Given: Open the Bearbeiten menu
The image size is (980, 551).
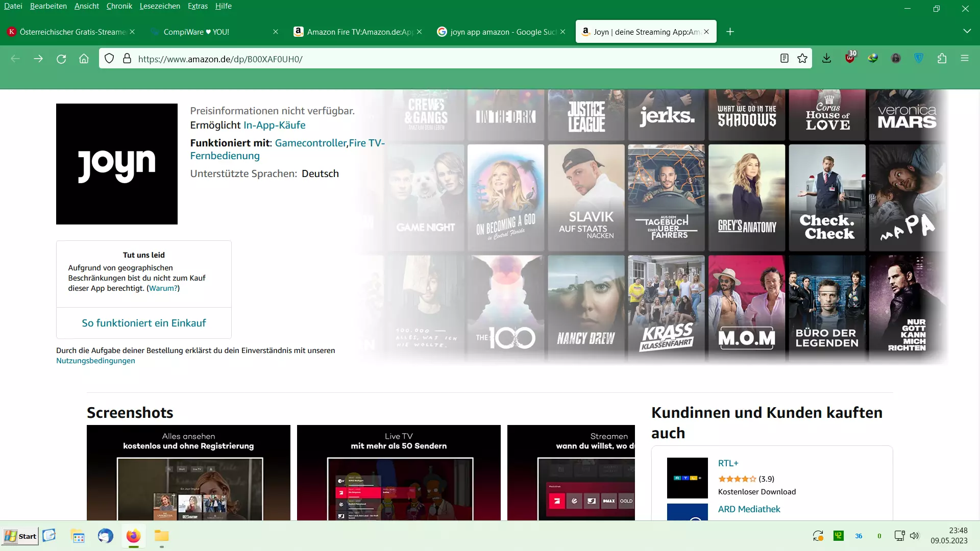Looking at the screenshot, I should coord(48,6).
